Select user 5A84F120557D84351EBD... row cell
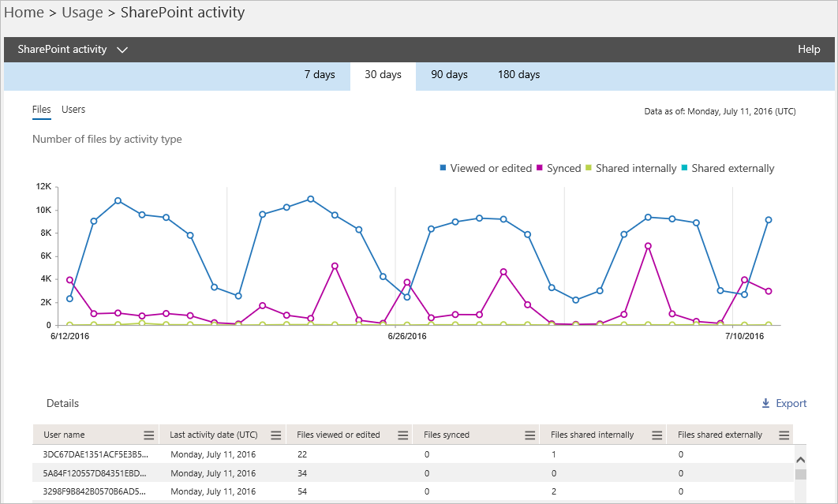The height and width of the screenshot is (504, 838). point(94,473)
